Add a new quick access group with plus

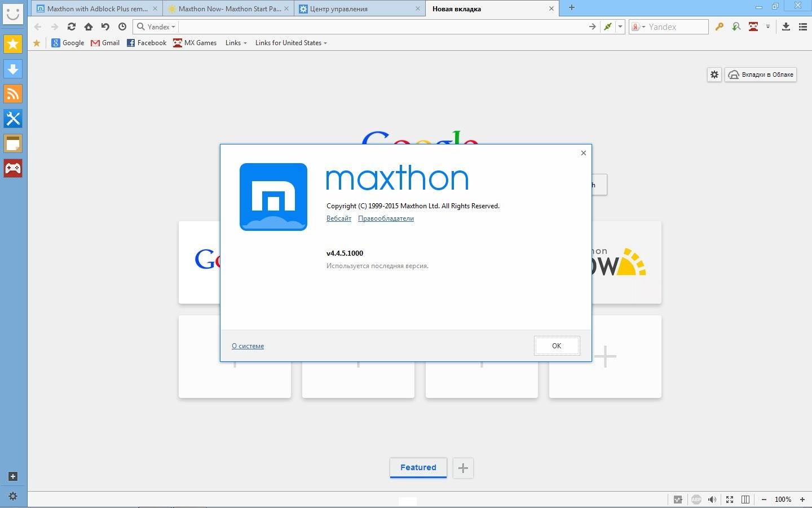coord(463,468)
